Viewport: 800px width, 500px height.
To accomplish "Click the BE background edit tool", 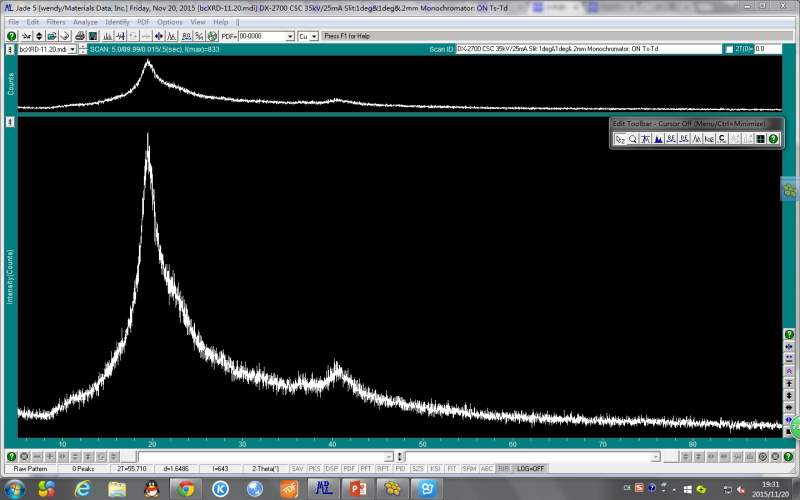I will (x=671, y=139).
